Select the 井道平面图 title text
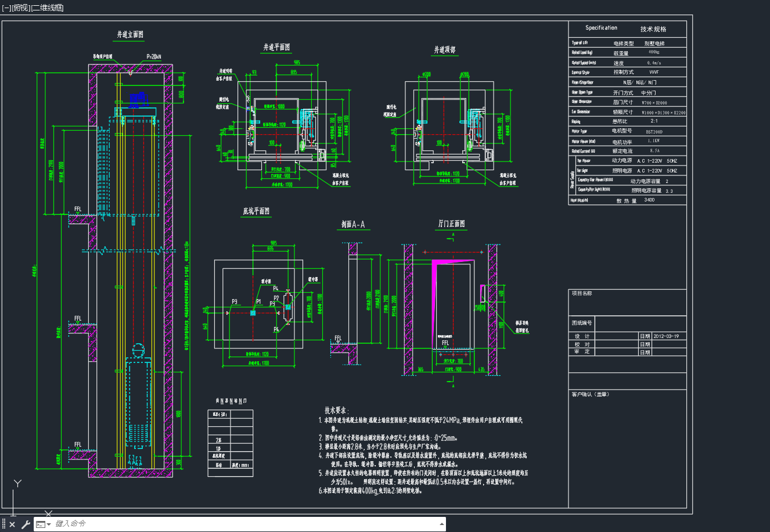The image size is (770, 532). click(x=276, y=48)
